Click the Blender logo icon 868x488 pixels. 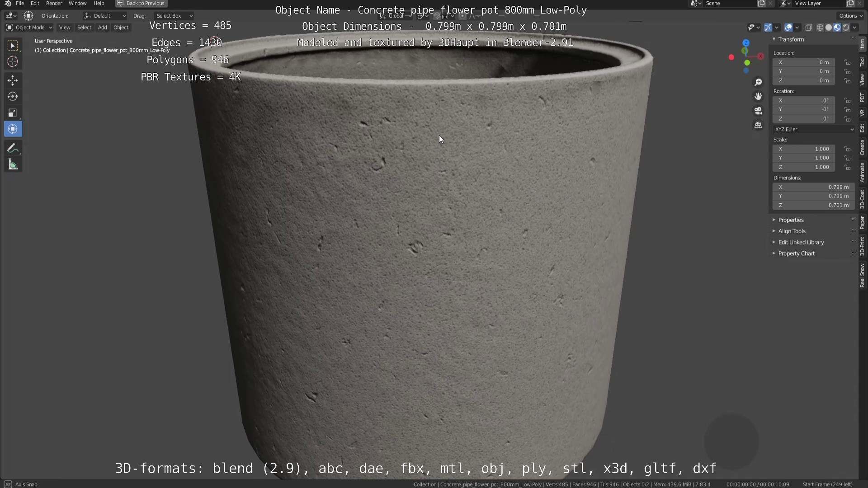pyautogui.click(x=8, y=3)
